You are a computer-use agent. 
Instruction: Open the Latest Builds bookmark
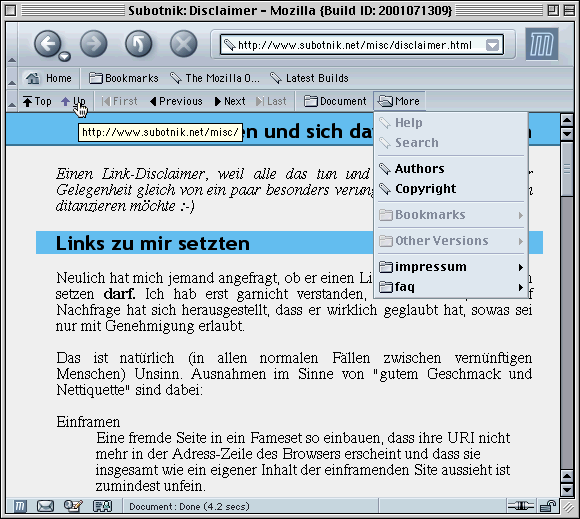coord(309,78)
